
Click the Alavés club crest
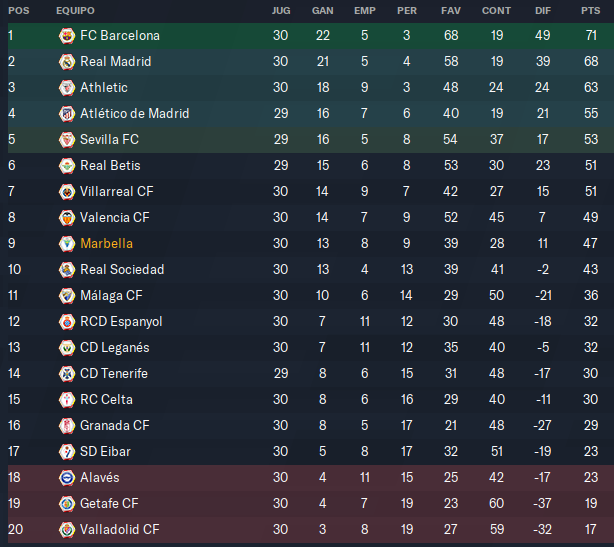(x=67, y=478)
